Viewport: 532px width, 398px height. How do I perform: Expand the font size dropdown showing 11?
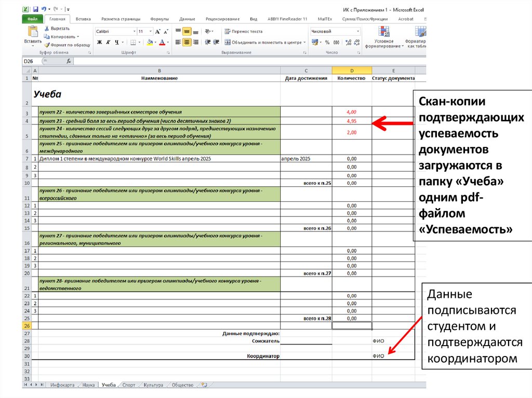coord(151,32)
